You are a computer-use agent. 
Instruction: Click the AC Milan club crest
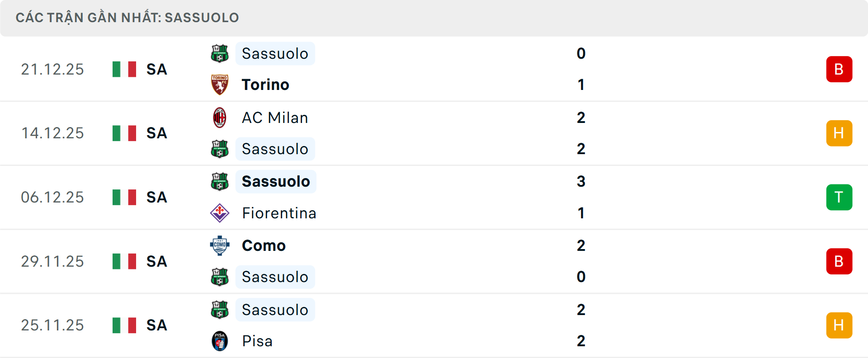[220, 118]
